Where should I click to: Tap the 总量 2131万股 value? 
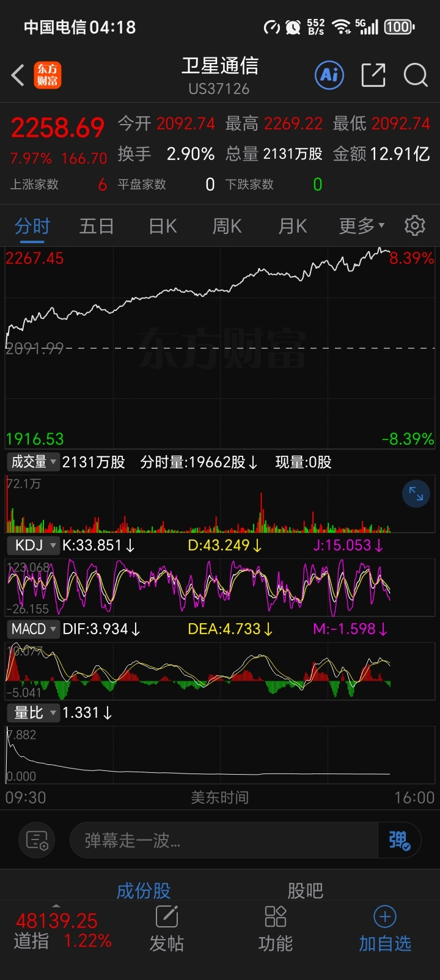pos(293,154)
